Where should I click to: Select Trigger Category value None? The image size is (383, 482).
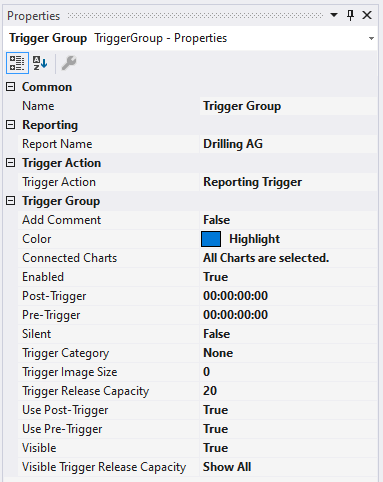[218, 353]
